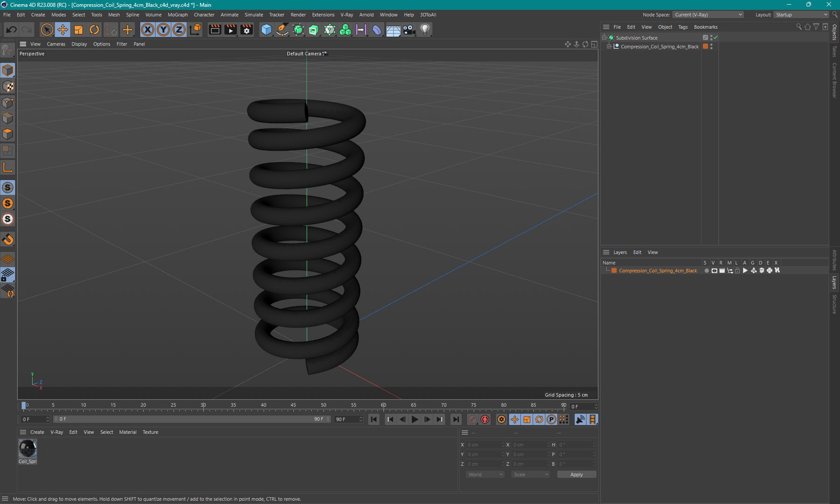The image size is (840, 504).
Task: Open the Scale mode dropdown
Action: 531,475
